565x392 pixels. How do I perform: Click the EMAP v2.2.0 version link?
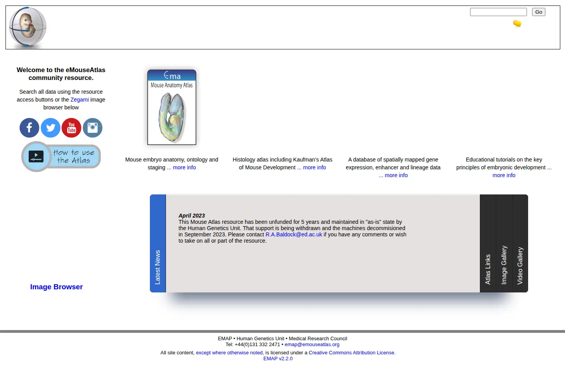tap(278, 359)
